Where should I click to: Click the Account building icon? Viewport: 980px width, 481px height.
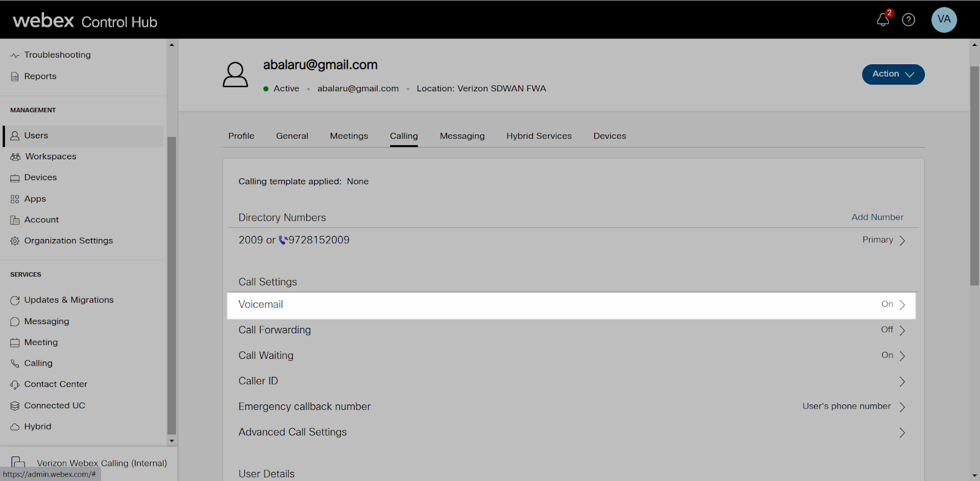tap(15, 220)
